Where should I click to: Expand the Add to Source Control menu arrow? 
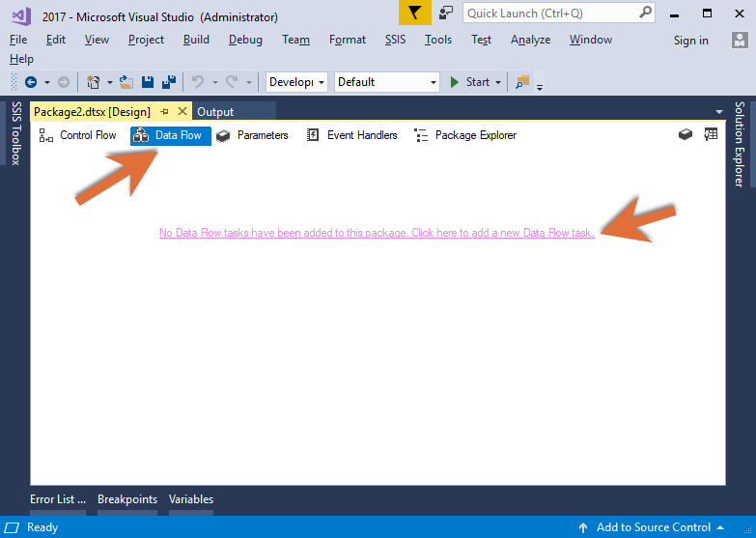pyautogui.click(x=720, y=527)
